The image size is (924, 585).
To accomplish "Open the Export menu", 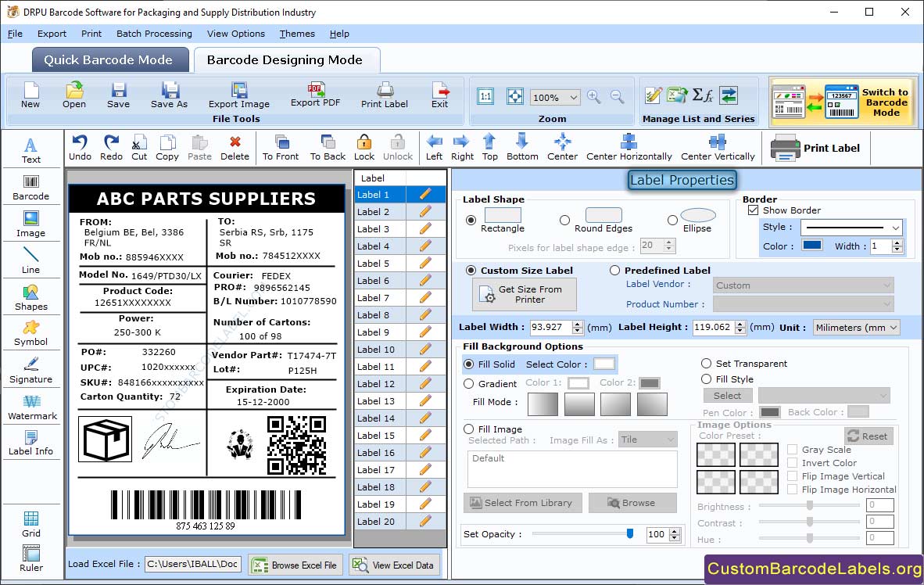I will (52, 34).
